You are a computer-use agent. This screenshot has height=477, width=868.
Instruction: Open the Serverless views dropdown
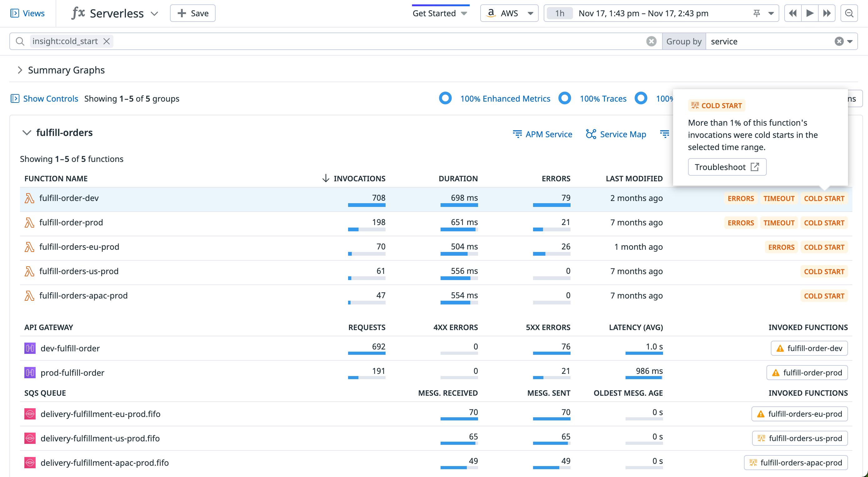coord(154,13)
